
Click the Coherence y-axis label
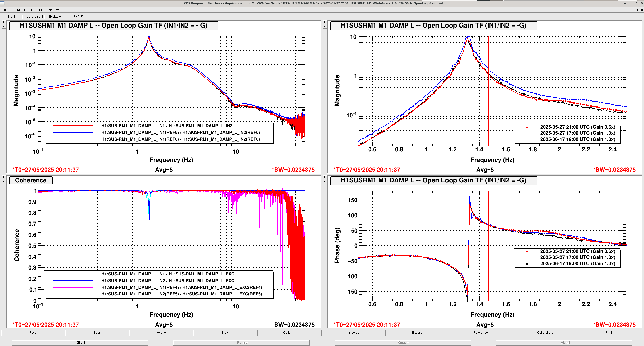click(x=17, y=245)
